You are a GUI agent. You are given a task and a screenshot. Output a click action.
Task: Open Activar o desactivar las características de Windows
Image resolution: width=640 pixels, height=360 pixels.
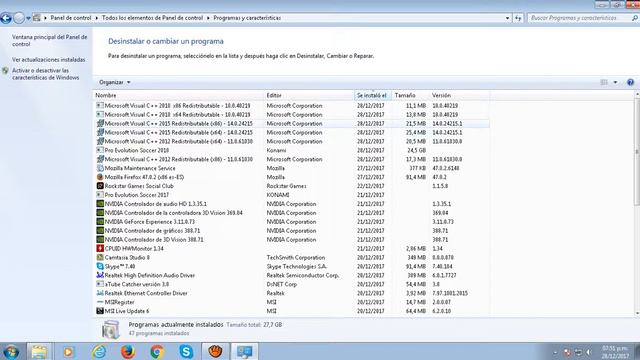click(45, 74)
